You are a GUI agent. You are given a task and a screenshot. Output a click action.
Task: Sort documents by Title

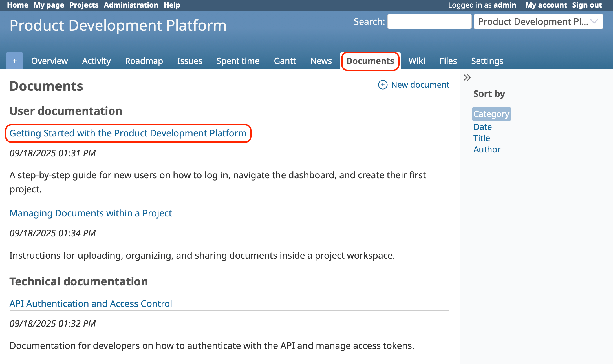point(482,138)
